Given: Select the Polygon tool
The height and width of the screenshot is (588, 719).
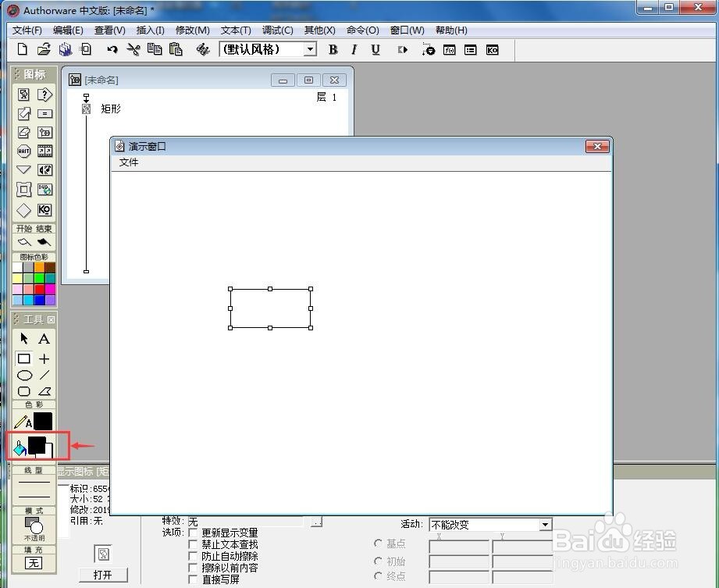Looking at the screenshot, I should (x=44, y=391).
